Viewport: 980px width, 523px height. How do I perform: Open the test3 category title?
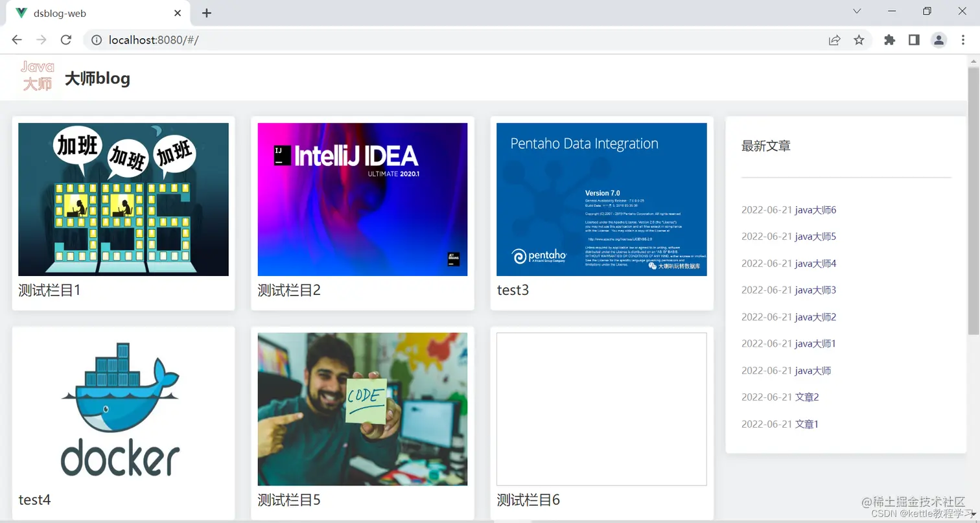(513, 290)
